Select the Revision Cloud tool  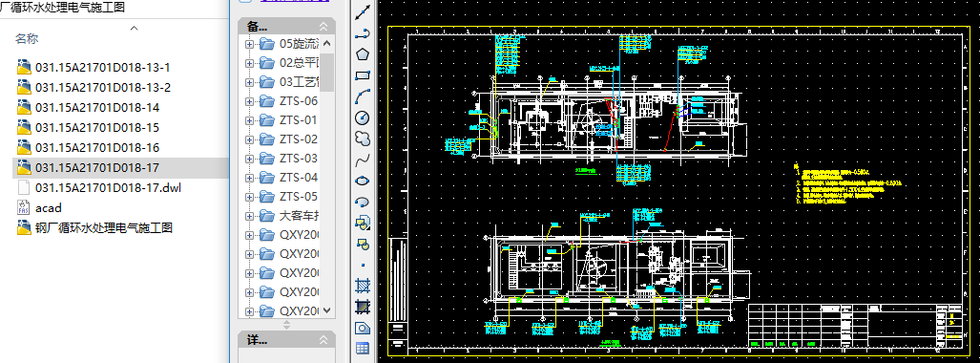coord(363,139)
